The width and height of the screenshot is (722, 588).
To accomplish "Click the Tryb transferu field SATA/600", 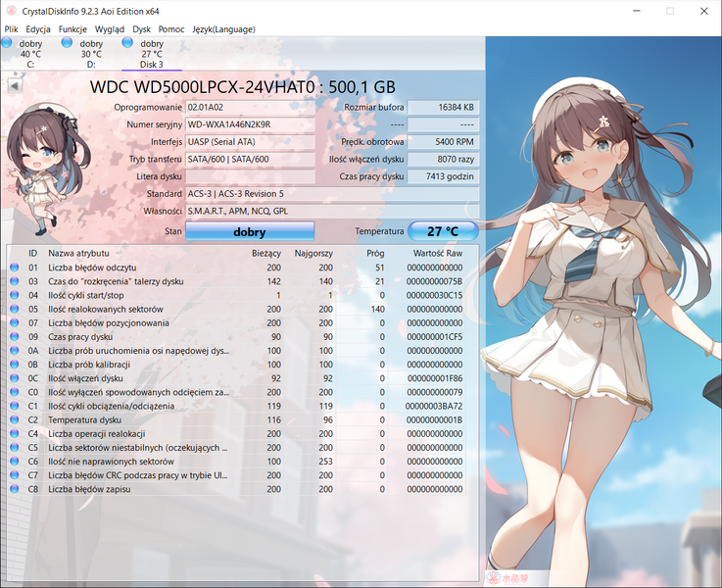I will click(250, 160).
